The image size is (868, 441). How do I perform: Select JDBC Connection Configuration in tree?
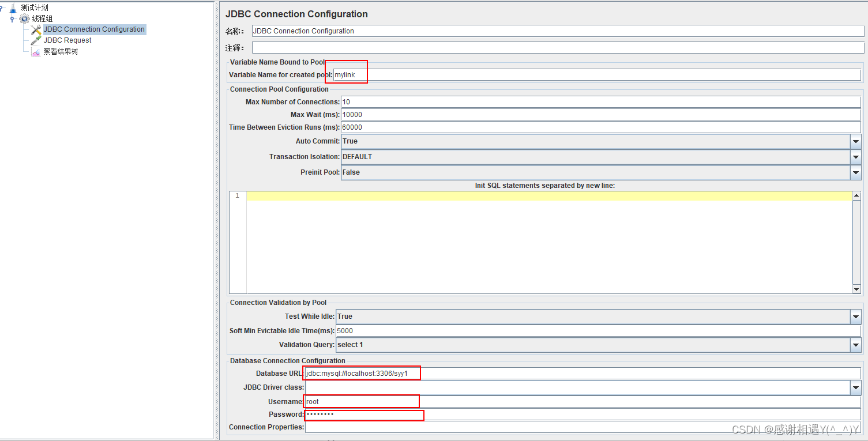pos(95,29)
